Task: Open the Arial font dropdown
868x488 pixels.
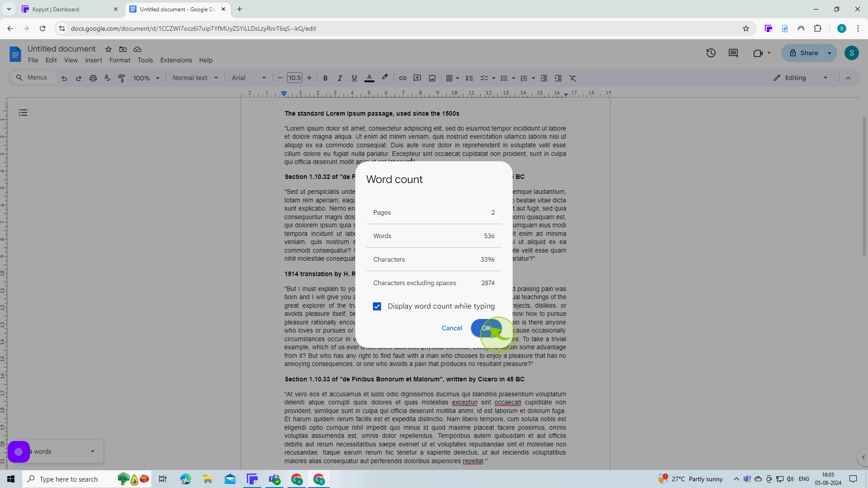Action: coord(249,78)
